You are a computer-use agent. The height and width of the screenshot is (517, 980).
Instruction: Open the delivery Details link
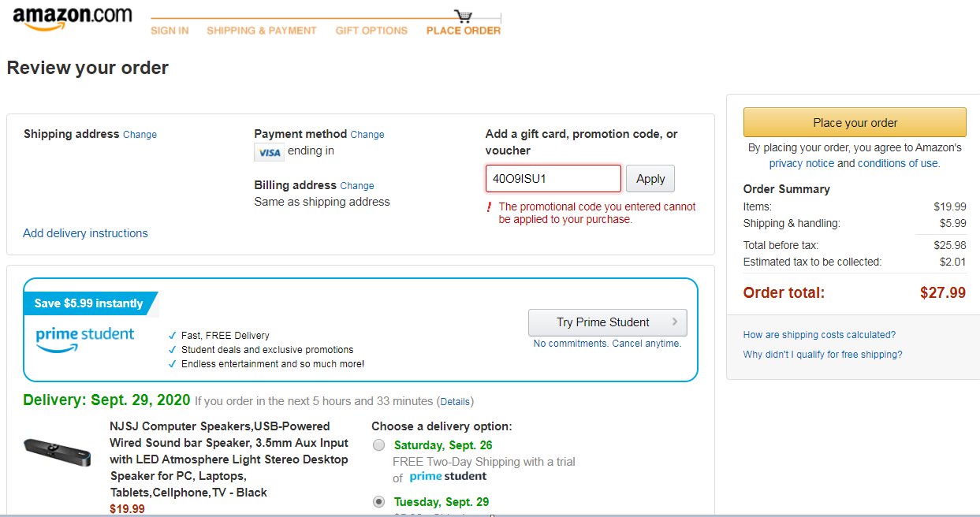click(455, 402)
